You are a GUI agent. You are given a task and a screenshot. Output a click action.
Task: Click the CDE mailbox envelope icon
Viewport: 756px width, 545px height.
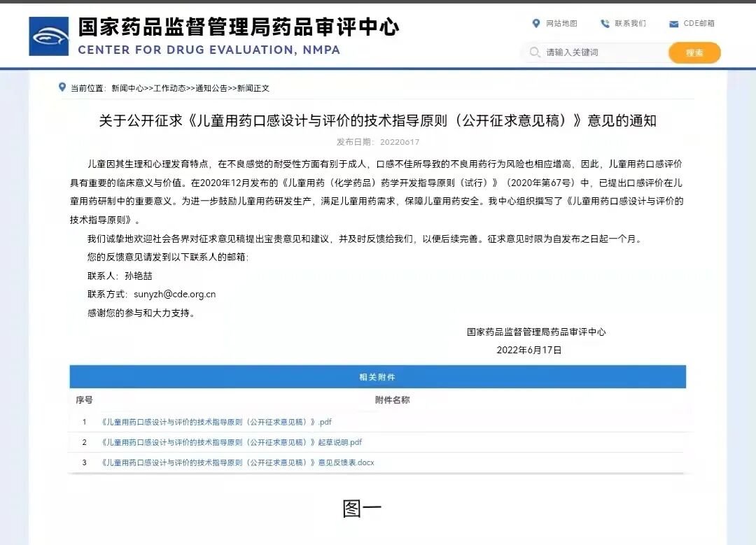673,24
